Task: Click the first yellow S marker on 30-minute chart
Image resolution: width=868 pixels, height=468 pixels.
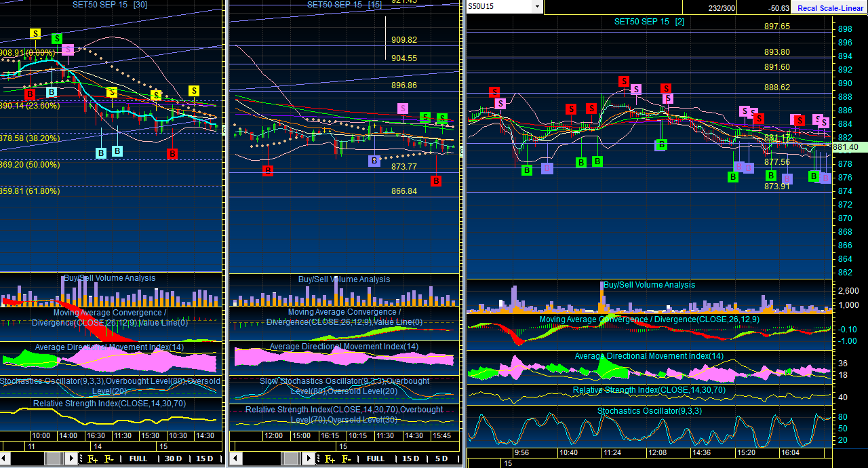Action: point(35,34)
